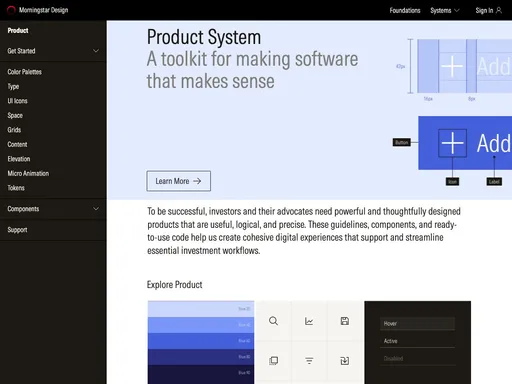The width and height of the screenshot is (512, 384).
Task: Select the line chart icon tile
Action: [x=309, y=321]
